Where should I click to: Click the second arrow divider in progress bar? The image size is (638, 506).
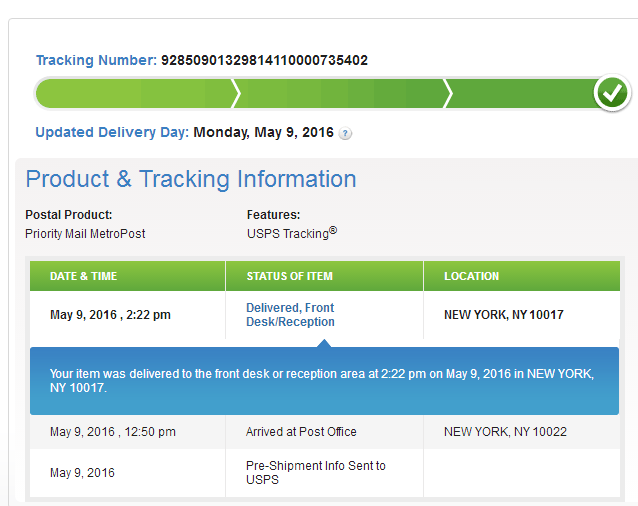(x=447, y=94)
